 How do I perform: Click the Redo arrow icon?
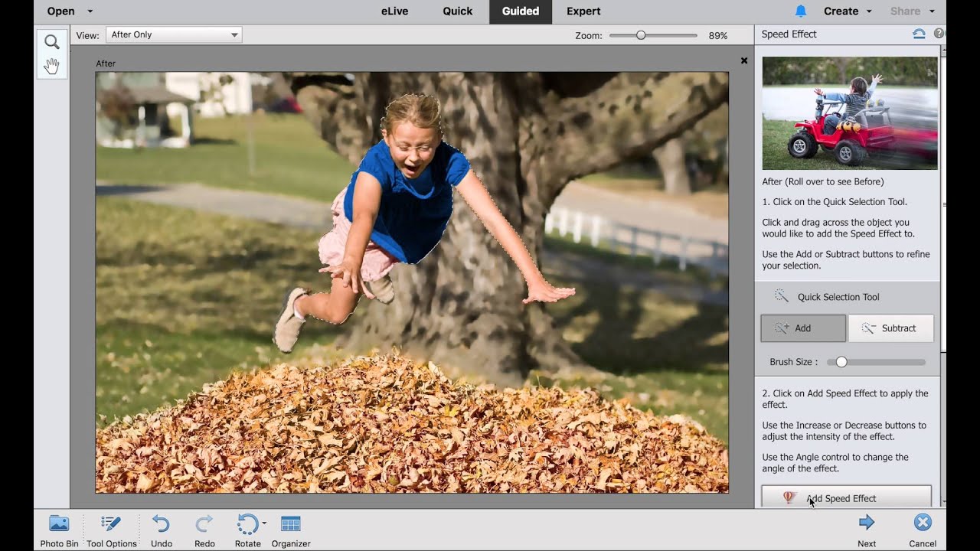click(204, 523)
